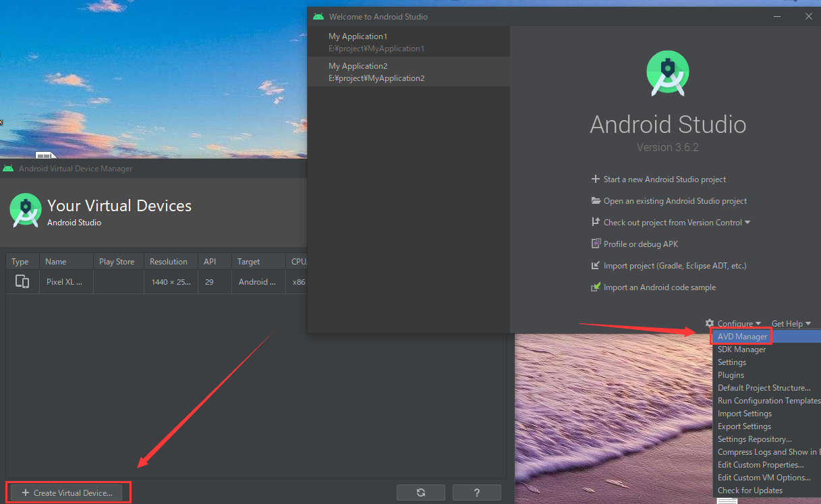
Task: Click the green Android Studio logo
Action: point(667,73)
